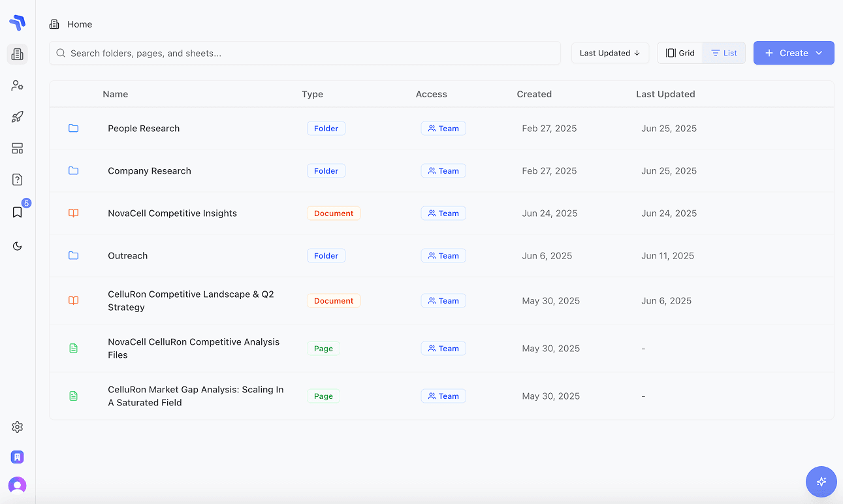Click the Company Research folder icon
Image resolution: width=843 pixels, height=504 pixels.
point(74,171)
